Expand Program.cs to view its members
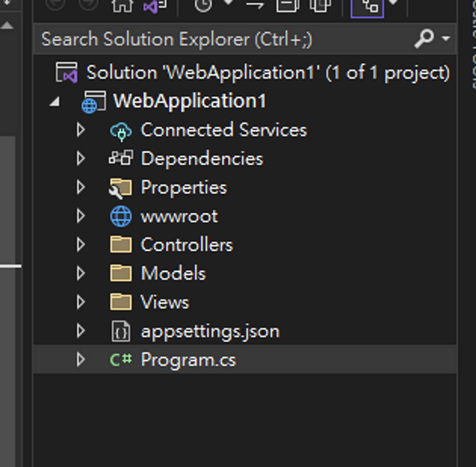 [x=81, y=359]
